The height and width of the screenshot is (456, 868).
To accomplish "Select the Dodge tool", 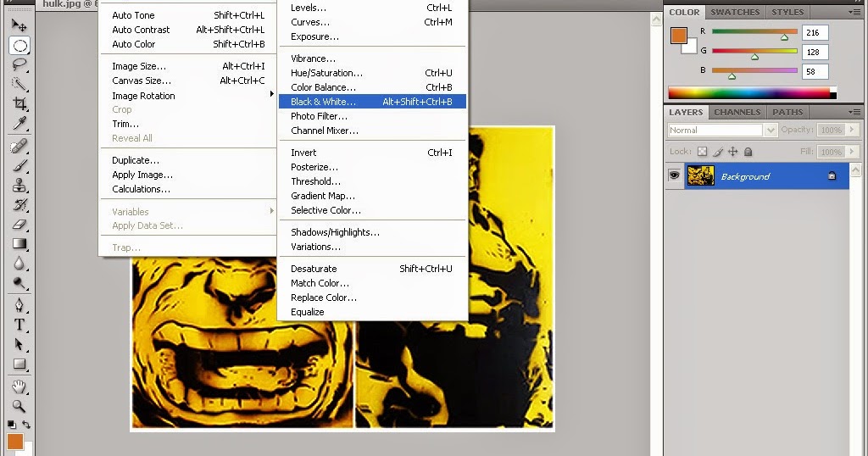I will pos(19,283).
